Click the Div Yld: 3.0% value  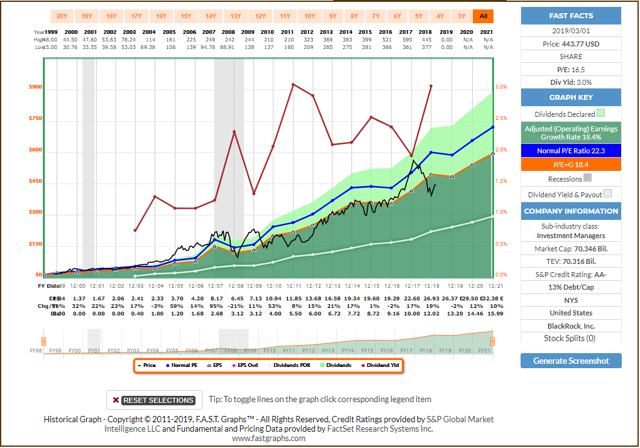tap(571, 82)
